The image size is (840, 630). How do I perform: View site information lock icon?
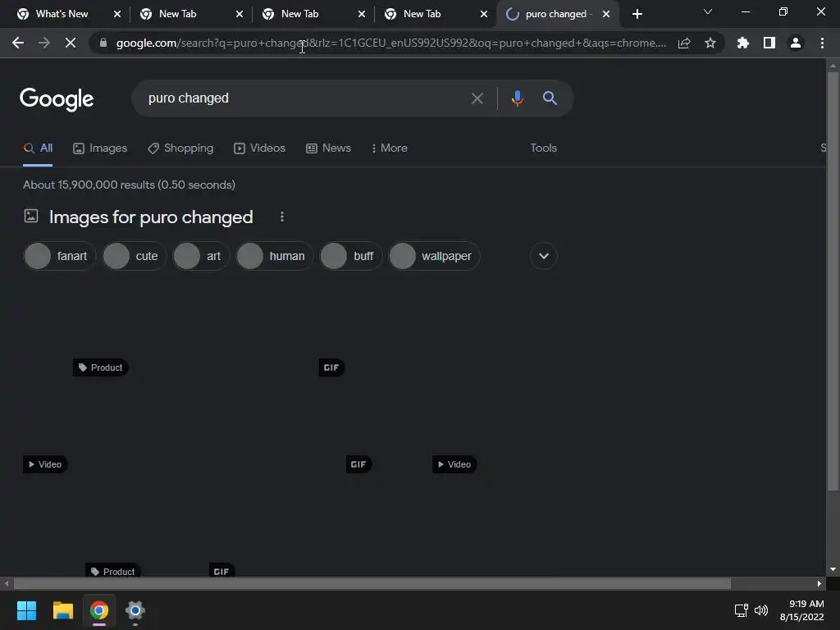click(x=103, y=43)
